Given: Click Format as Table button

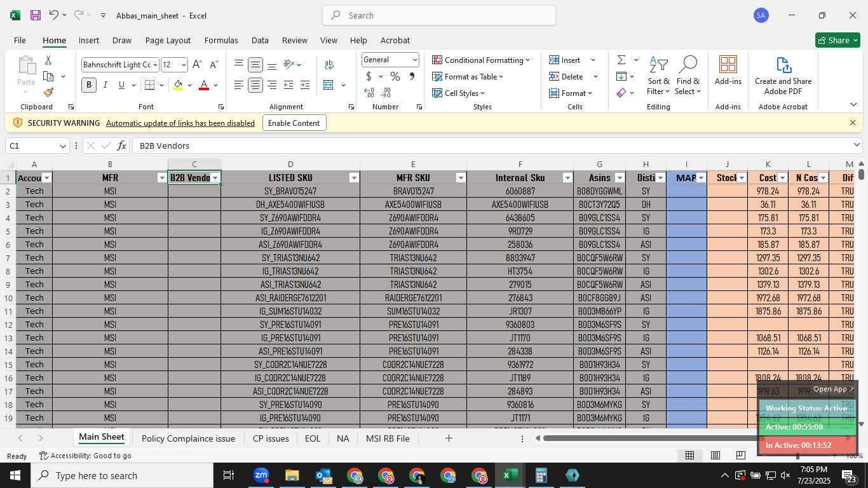Looking at the screenshot, I should tap(468, 76).
